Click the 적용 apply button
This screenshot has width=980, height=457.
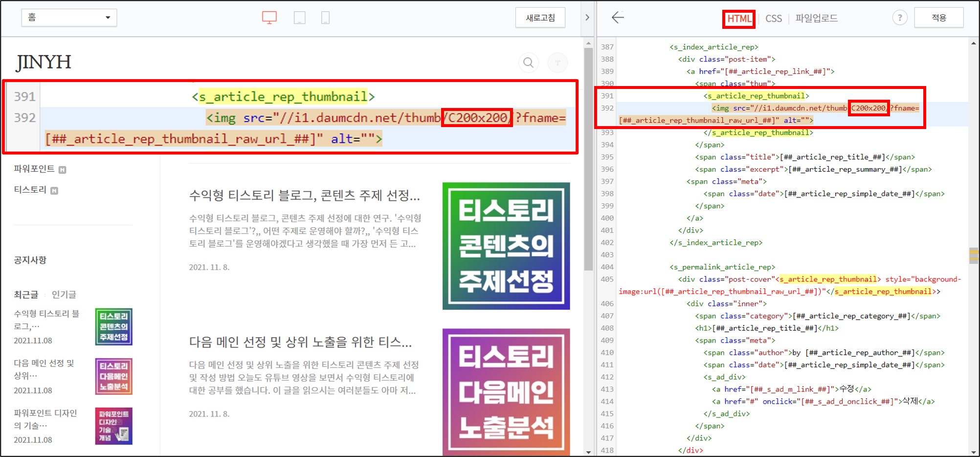tap(939, 18)
